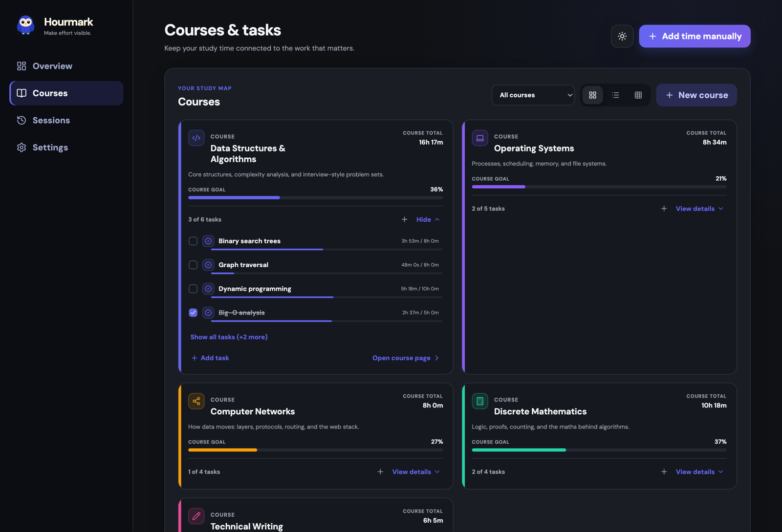Click Add time manually button
Image resolution: width=782 pixels, height=532 pixels.
pos(695,36)
